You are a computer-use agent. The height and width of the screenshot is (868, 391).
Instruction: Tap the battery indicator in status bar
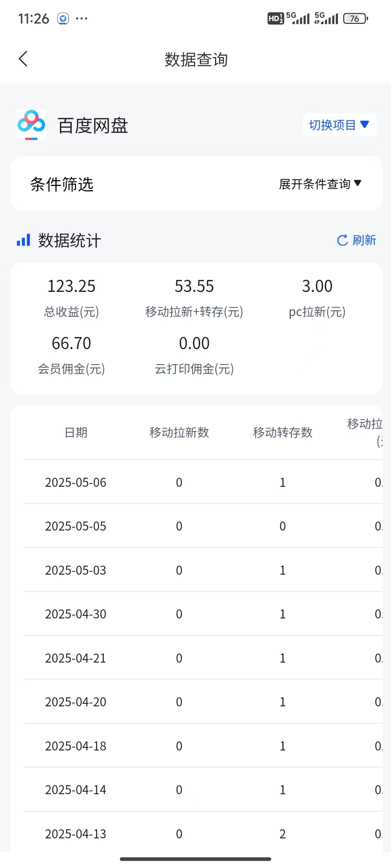[x=355, y=18]
